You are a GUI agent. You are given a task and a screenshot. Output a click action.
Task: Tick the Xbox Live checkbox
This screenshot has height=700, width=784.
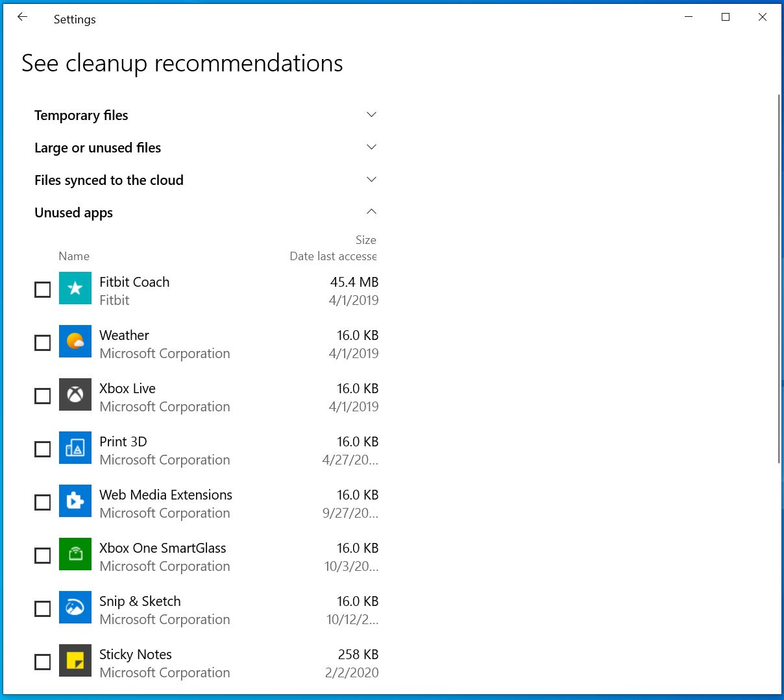[x=42, y=396]
